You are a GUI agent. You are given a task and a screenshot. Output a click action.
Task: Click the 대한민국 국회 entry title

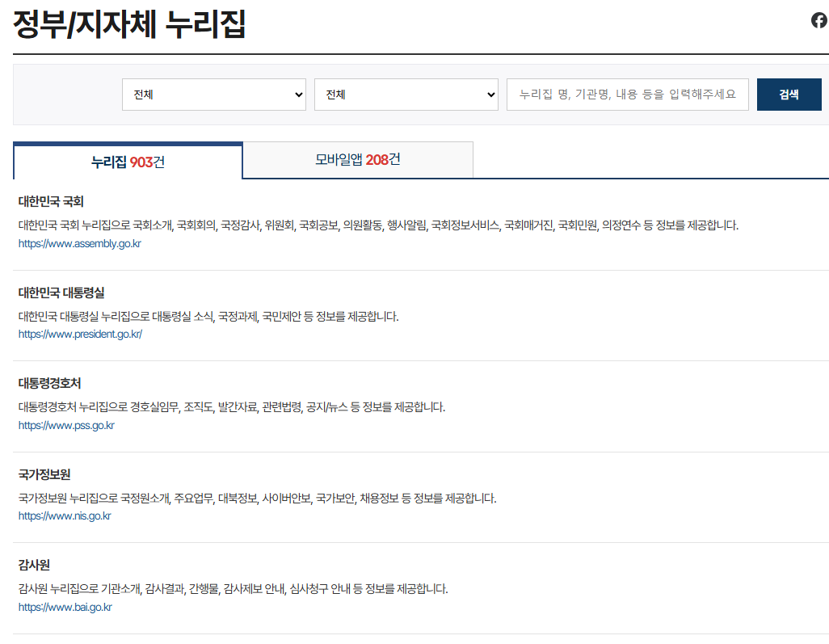point(51,201)
